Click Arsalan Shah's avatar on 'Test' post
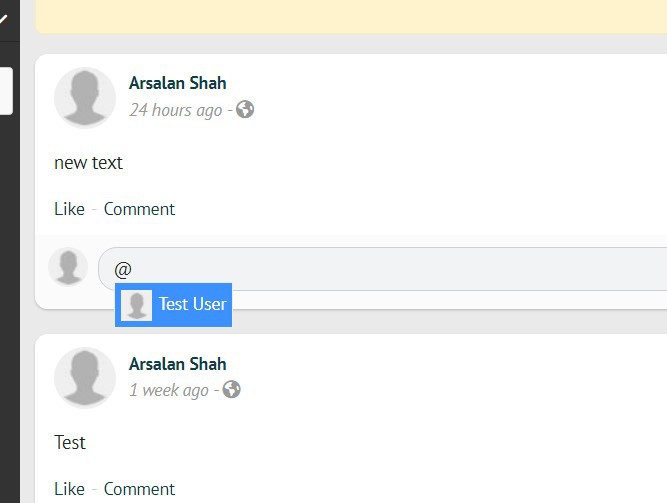Screen dimensions: 667x503 [x=85, y=378]
